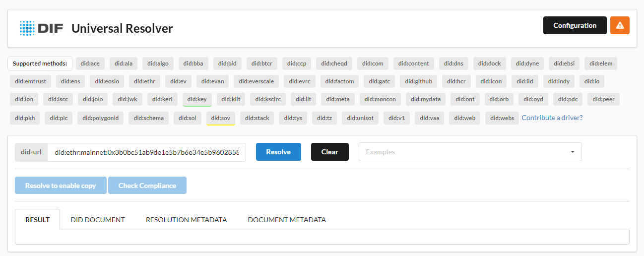Screen dimensions: 644x256
Task: Click the Supported methods label
Action: pos(40,64)
